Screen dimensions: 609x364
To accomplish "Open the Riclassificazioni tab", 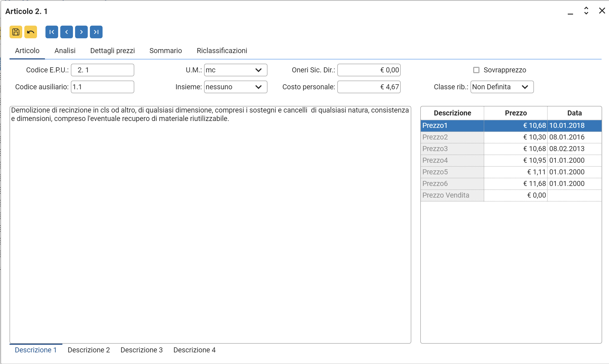I will coord(222,51).
